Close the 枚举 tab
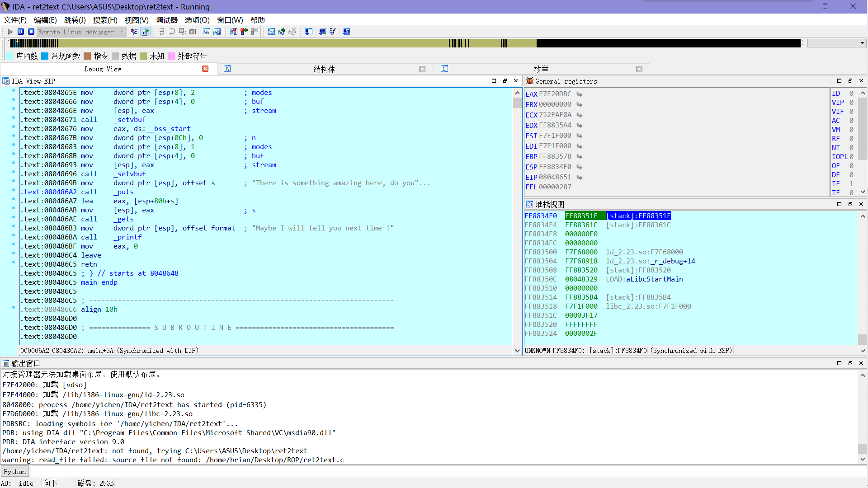Viewport: 868px width, 488px height. (x=639, y=69)
